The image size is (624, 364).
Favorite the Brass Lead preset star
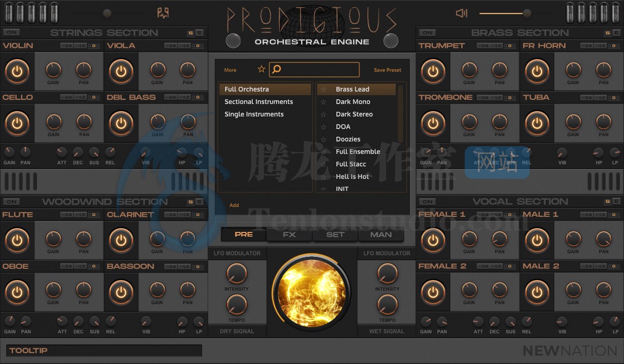point(323,89)
